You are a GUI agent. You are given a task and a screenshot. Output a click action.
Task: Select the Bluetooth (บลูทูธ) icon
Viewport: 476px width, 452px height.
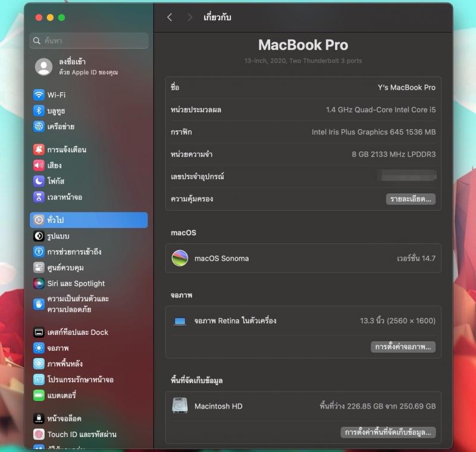[x=39, y=111]
